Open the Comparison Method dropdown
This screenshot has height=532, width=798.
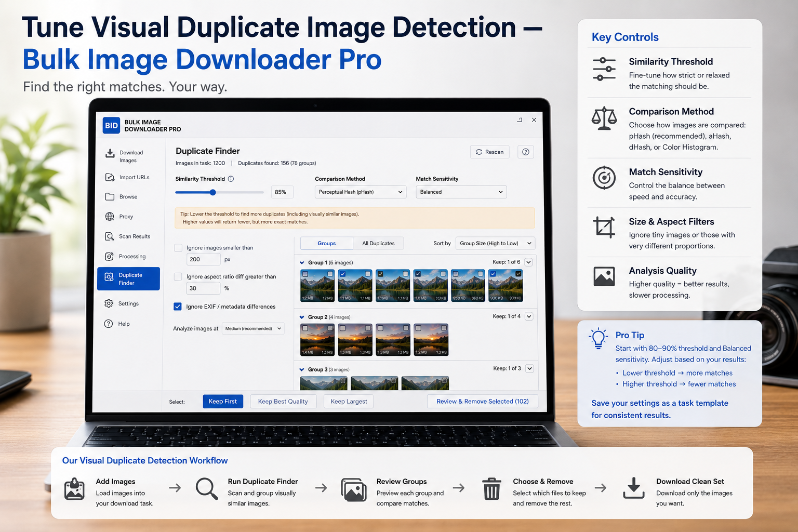point(361,192)
